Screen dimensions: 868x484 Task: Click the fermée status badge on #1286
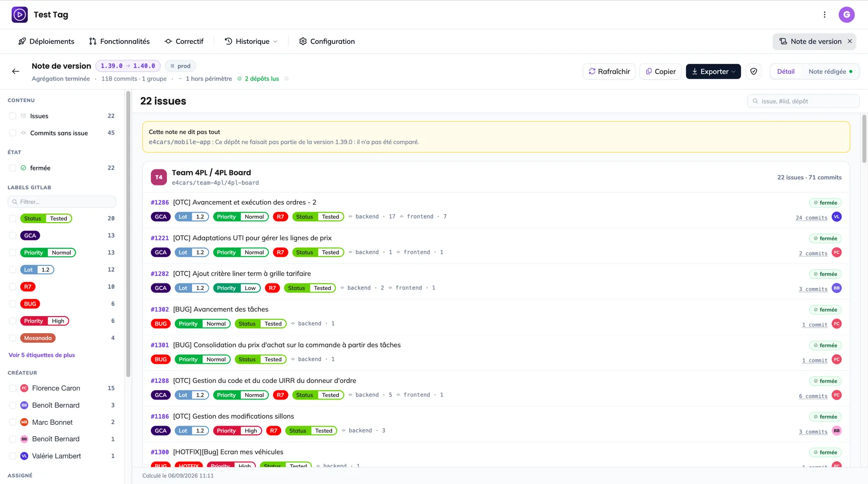tap(825, 203)
